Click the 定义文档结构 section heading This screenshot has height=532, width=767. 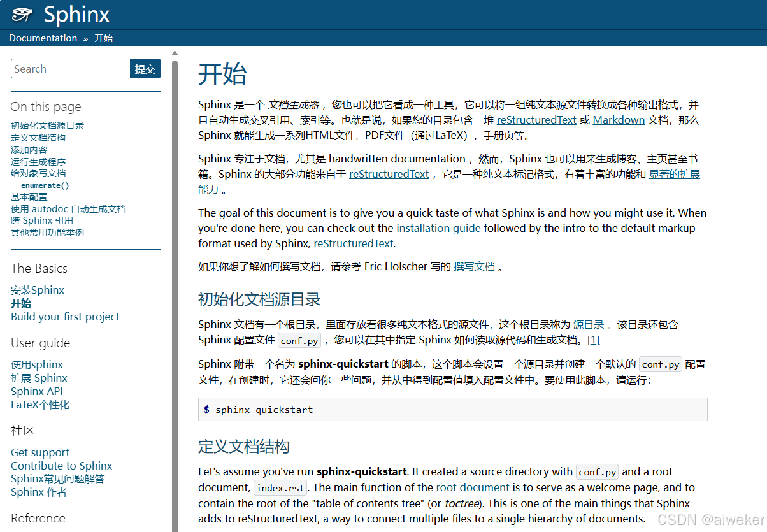click(244, 447)
